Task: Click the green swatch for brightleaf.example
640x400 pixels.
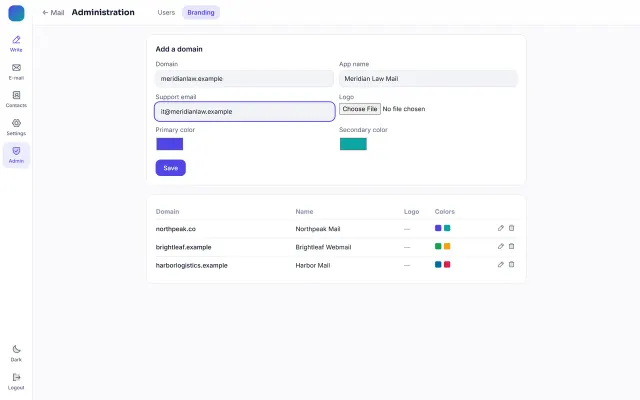Action: (438, 246)
